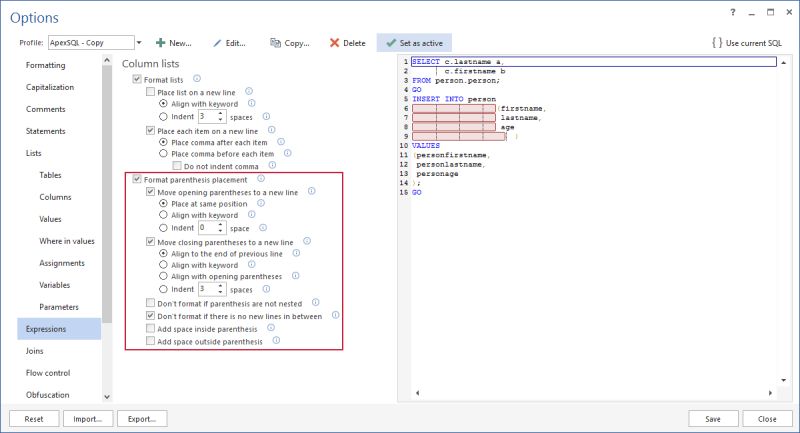Open the Joins section
Image resolution: width=800 pixels, height=433 pixels.
[34, 351]
